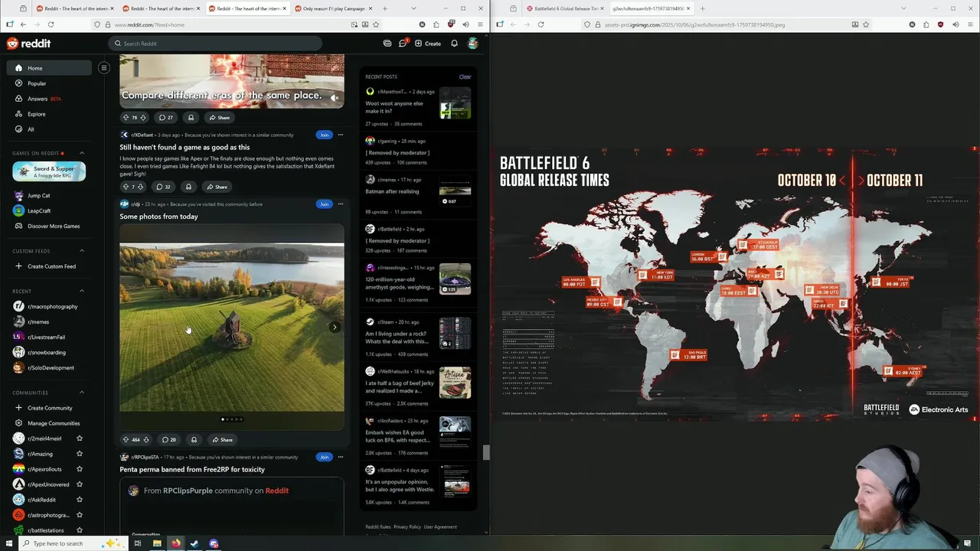The width and height of the screenshot is (980, 551).
Task: Switch to the 'Only reason I'll play Campaign' tab
Action: 332,8
